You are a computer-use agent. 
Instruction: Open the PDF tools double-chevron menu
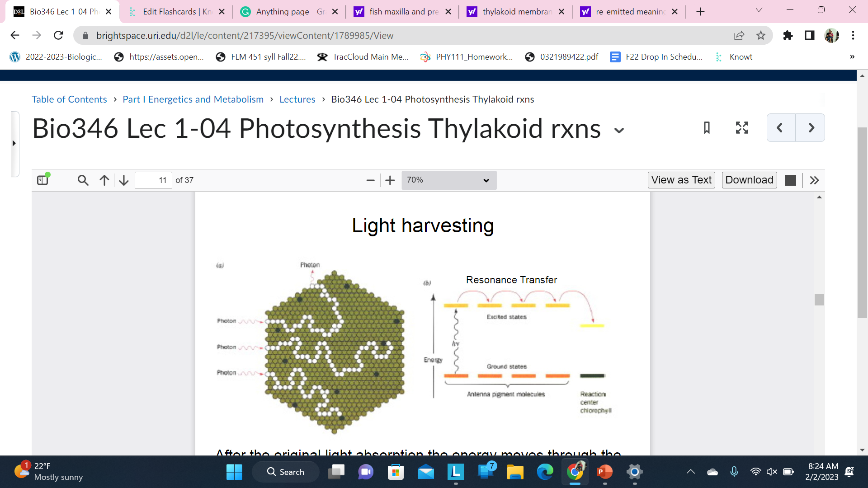point(814,180)
